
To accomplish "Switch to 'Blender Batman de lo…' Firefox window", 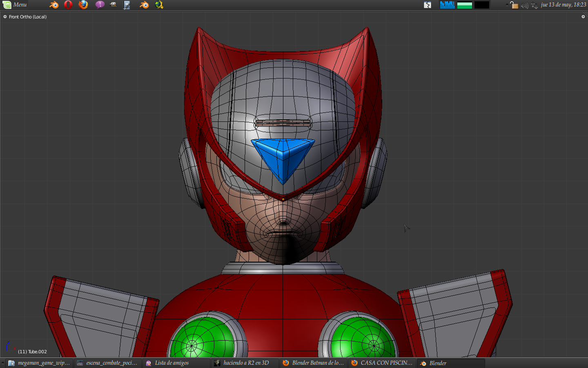I will (314, 363).
